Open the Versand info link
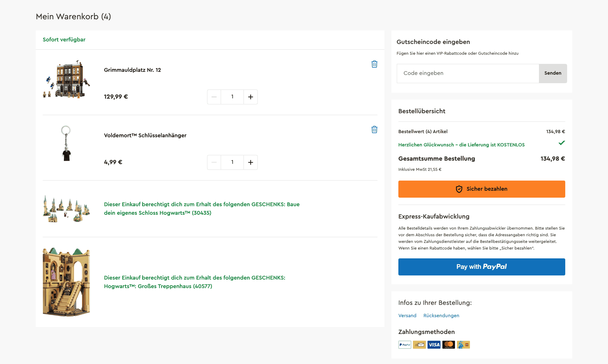Screen dimensions: 608x364 point(407,316)
